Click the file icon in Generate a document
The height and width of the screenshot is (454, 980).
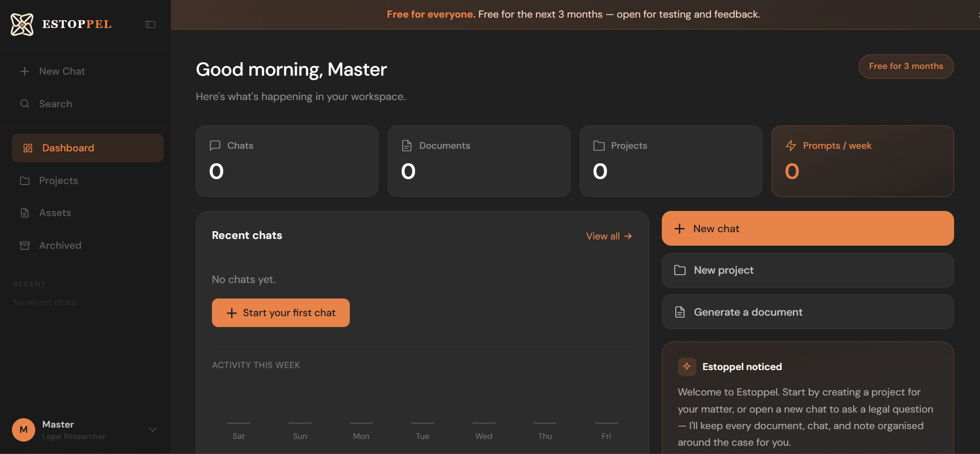pos(680,312)
